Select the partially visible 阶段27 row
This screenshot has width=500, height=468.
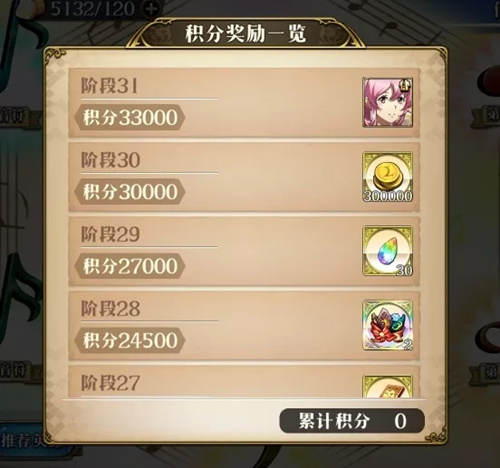point(244,382)
